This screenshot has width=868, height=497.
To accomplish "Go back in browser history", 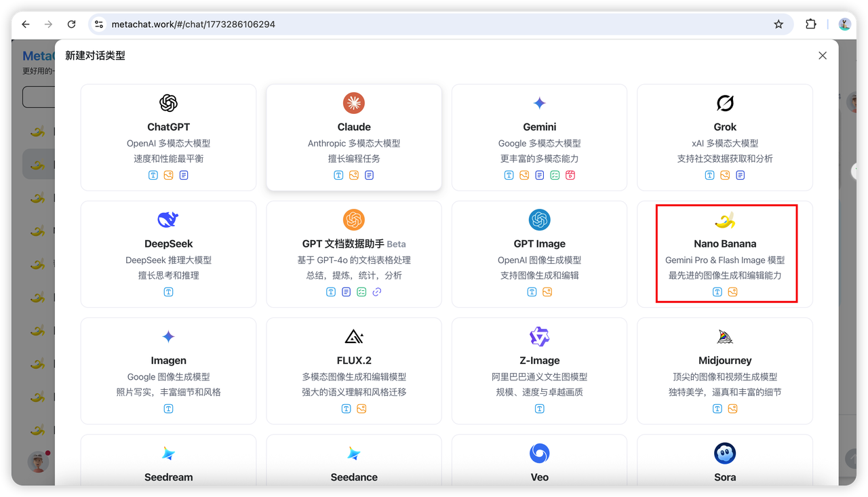I will 26,24.
